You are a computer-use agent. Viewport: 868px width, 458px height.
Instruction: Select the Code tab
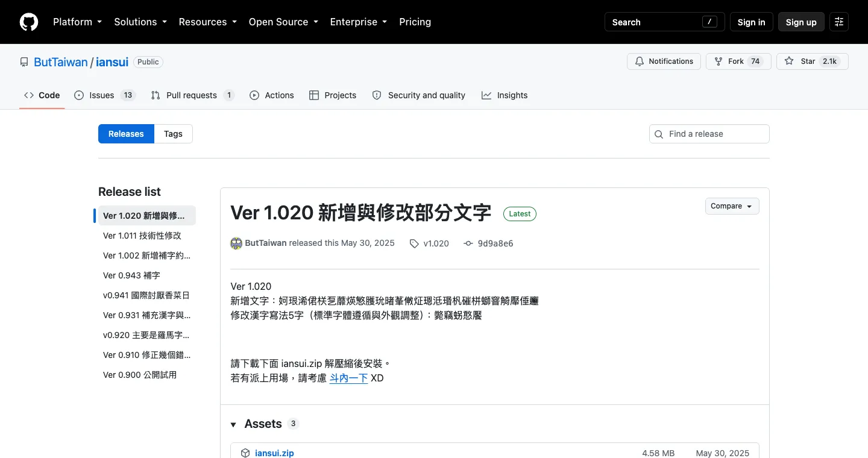42,95
